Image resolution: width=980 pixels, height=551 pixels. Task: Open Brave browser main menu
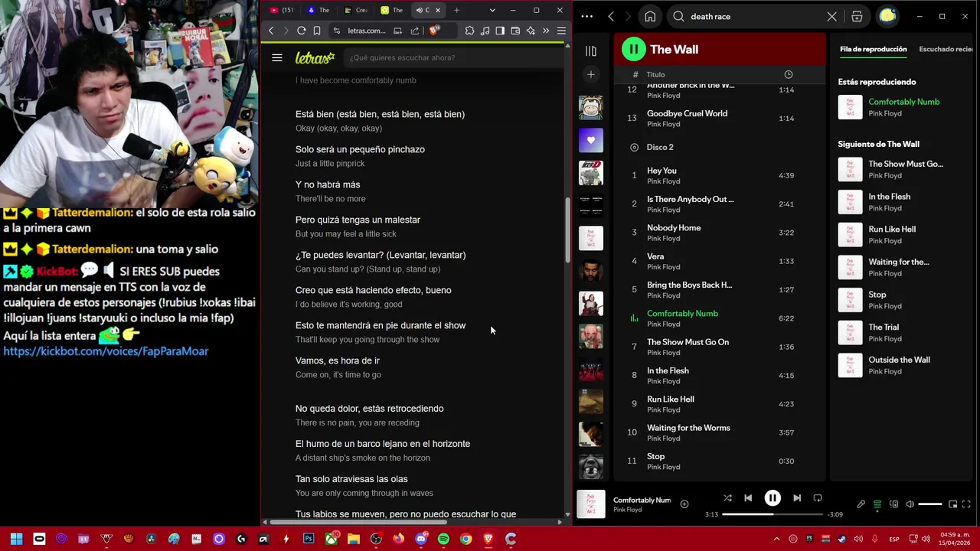click(x=561, y=31)
